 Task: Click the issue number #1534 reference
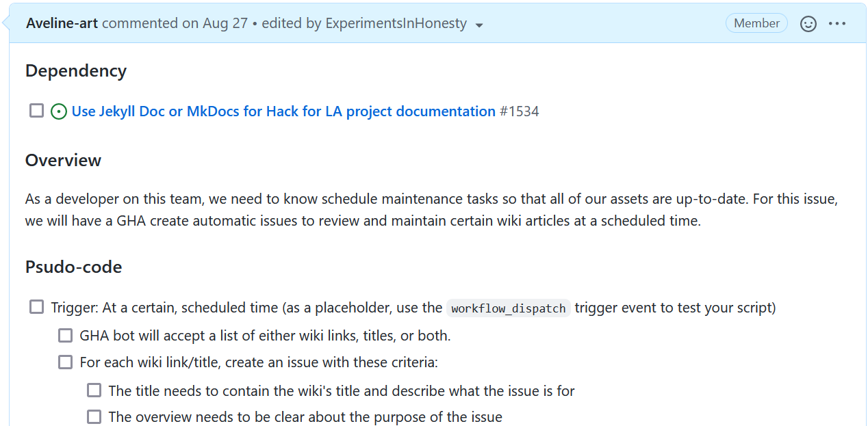520,111
